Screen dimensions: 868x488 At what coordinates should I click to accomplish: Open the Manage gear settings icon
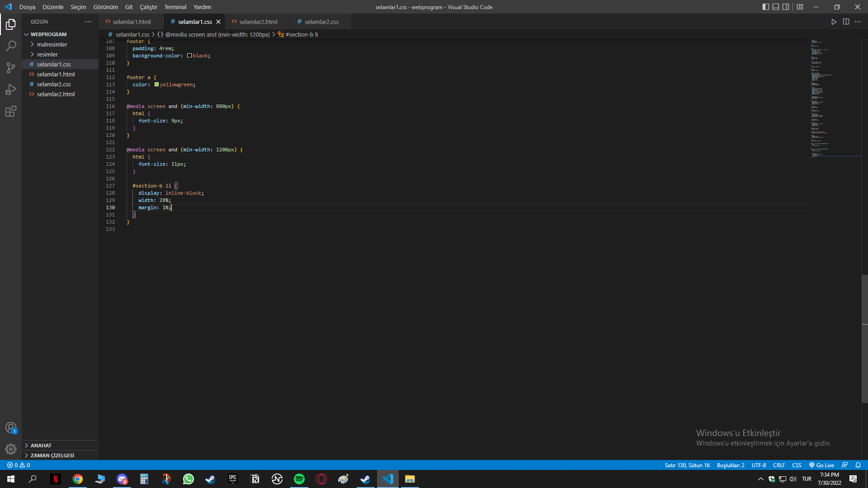11,449
